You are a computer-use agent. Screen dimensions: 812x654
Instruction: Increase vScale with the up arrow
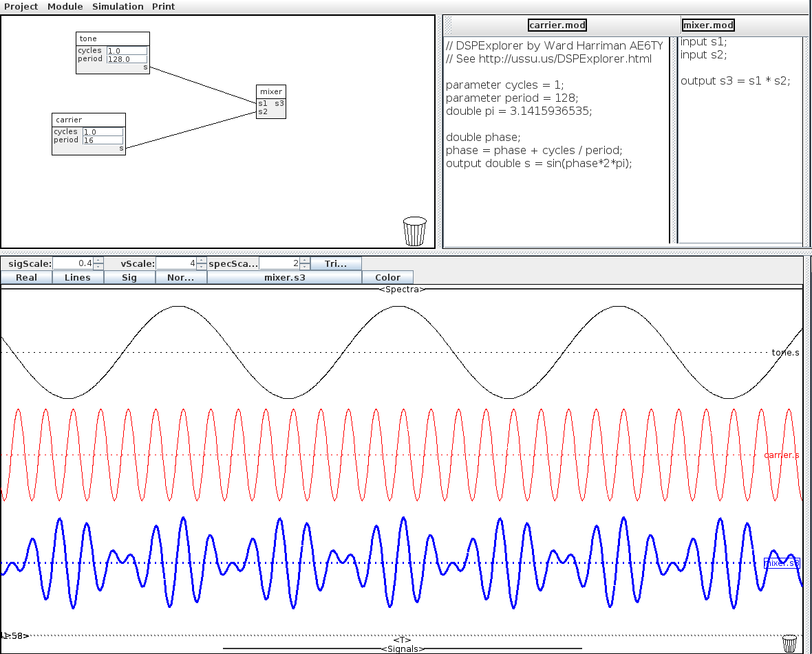[202, 260]
